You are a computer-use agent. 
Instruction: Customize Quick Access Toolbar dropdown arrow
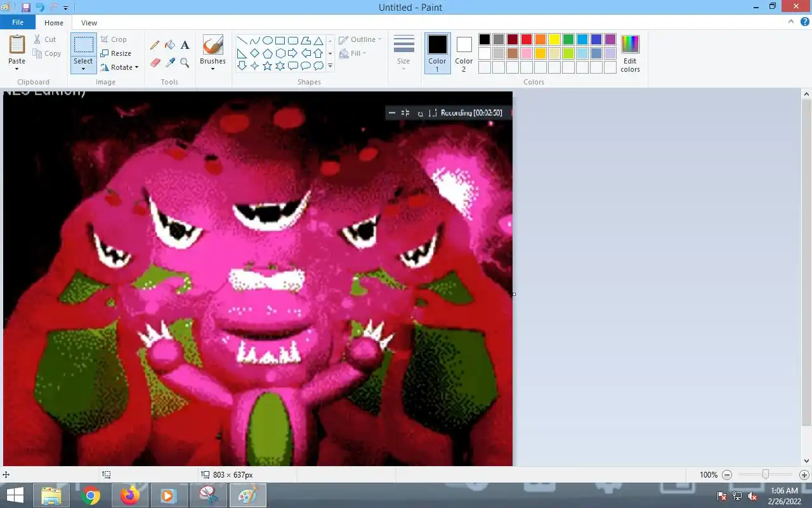pos(65,8)
